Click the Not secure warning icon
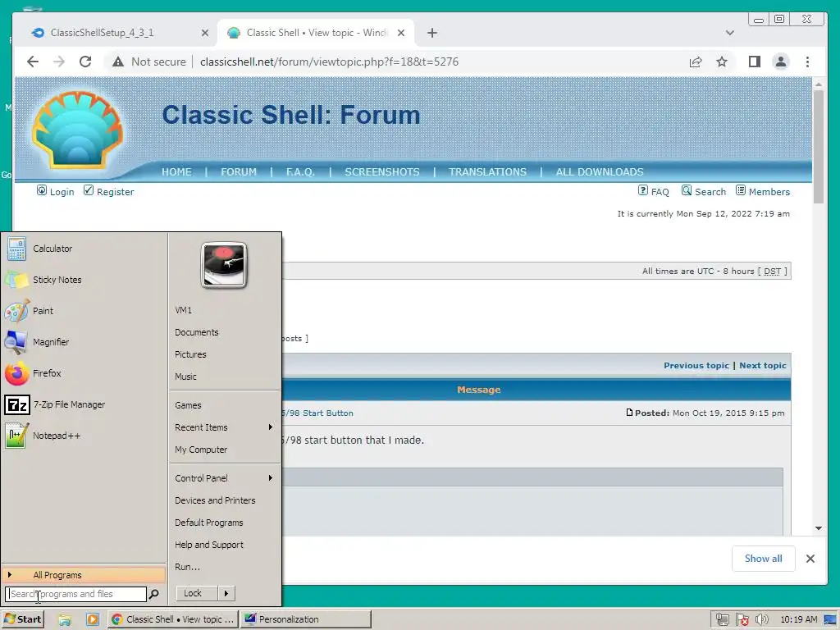 (118, 62)
